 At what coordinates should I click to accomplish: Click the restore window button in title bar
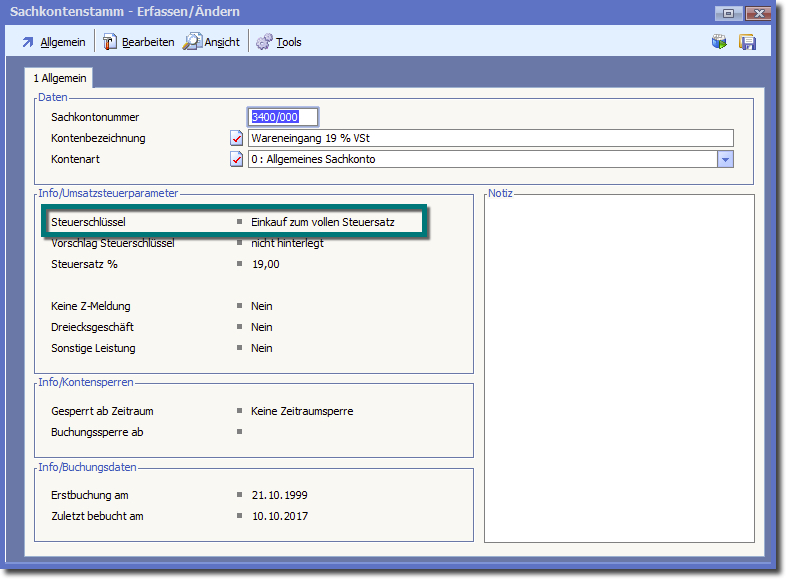728,13
